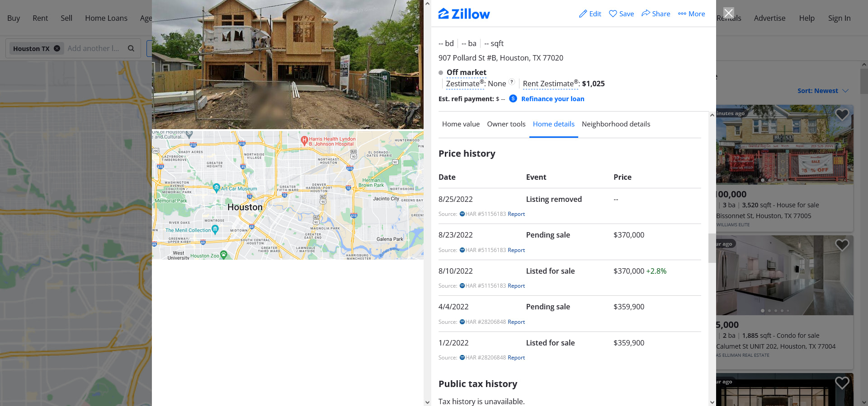This screenshot has width=868, height=406.
Task: Click the details panel scroll up arrow
Action: coord(712,115)
